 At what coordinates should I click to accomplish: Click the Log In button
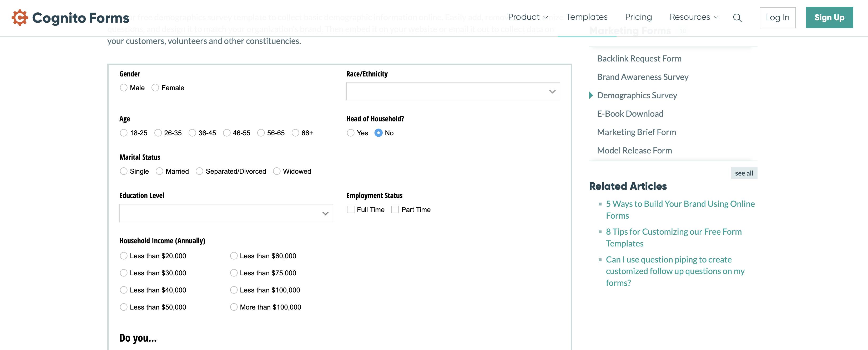(777, 18)
